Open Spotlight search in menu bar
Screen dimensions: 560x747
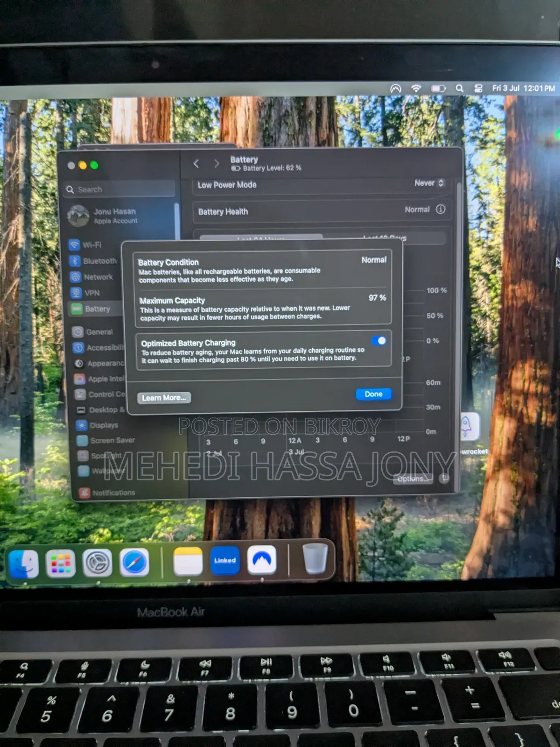point(460,88)
